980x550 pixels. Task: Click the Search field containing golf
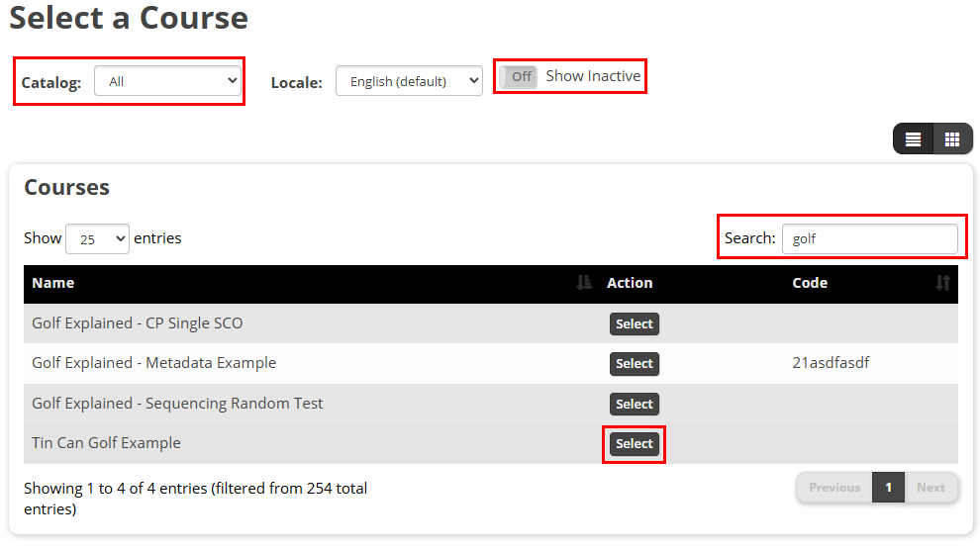(x=869, y=238)
